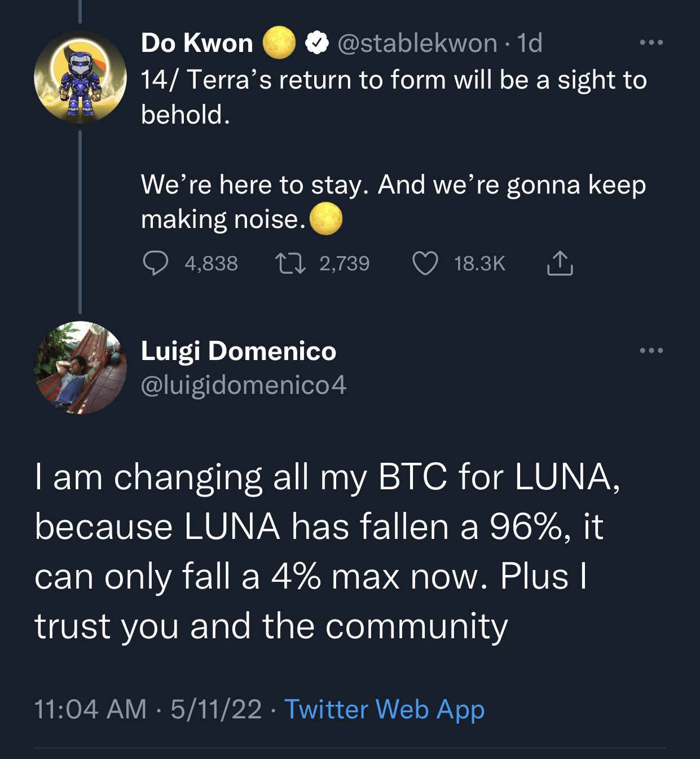Click the Twitter Web App source link

(384, 709)
